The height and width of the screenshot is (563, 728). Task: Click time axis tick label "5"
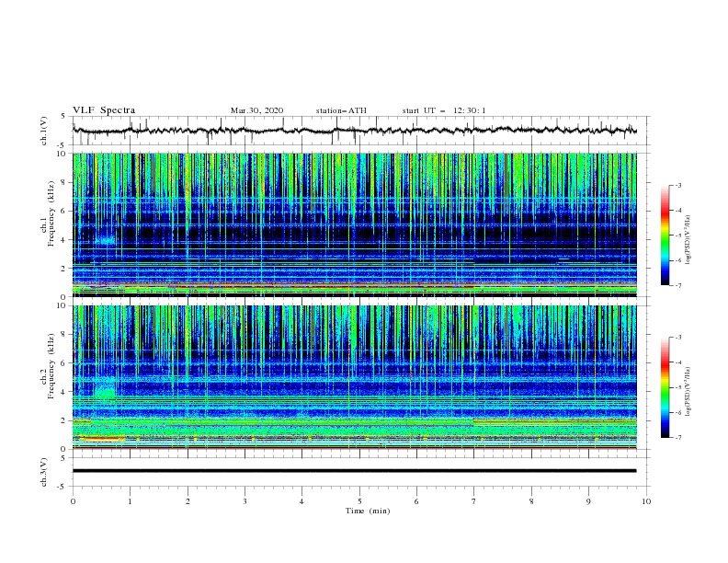pyautogui.click(x=359, y=501)
